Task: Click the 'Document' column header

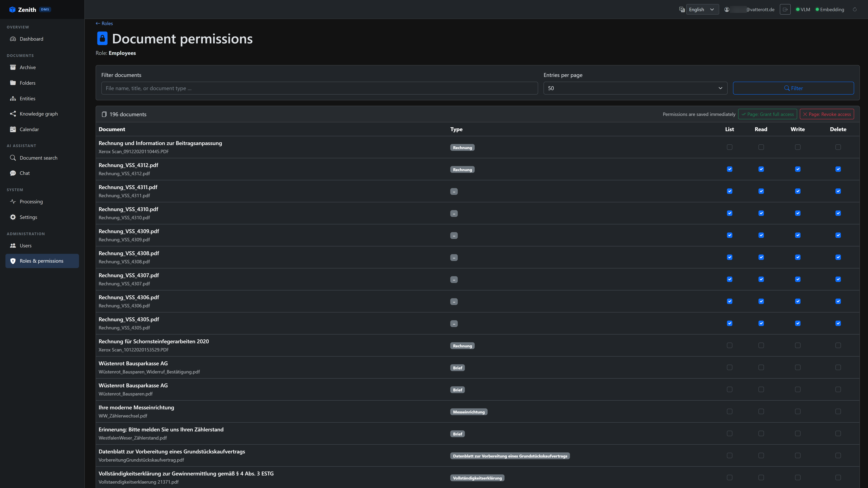Action: 112,129
